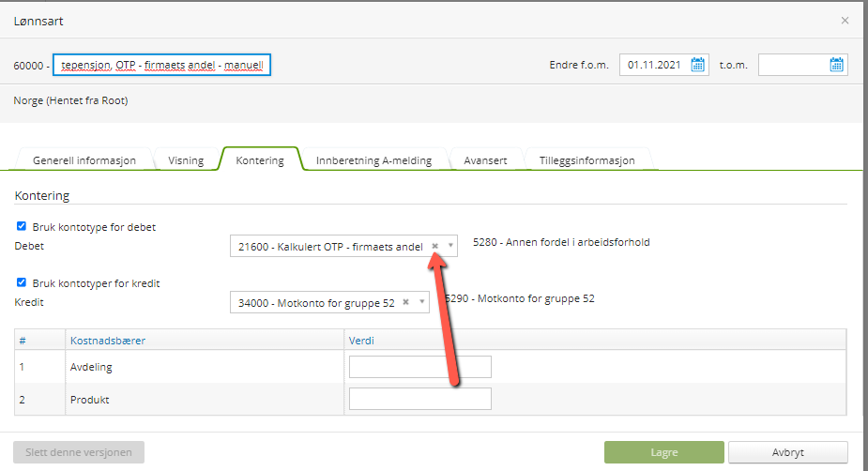Open calendar picker for t.o.m. date
868x471 pixels.
point(836,65)
